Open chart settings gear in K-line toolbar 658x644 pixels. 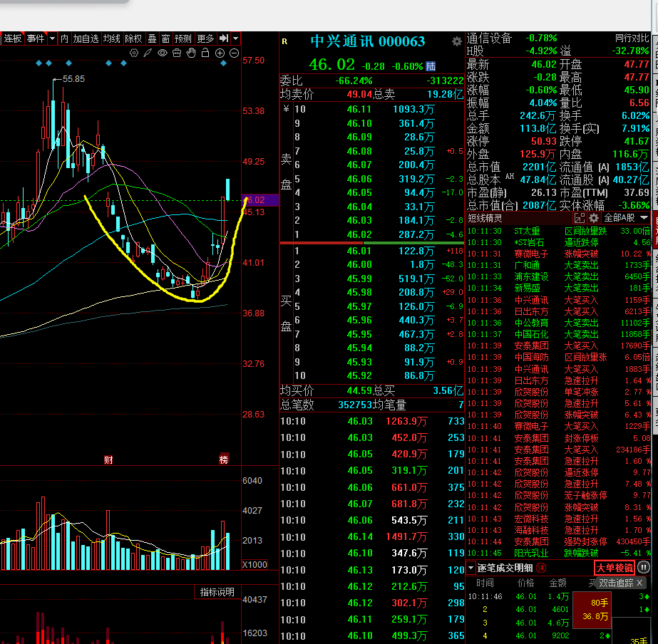134,53
